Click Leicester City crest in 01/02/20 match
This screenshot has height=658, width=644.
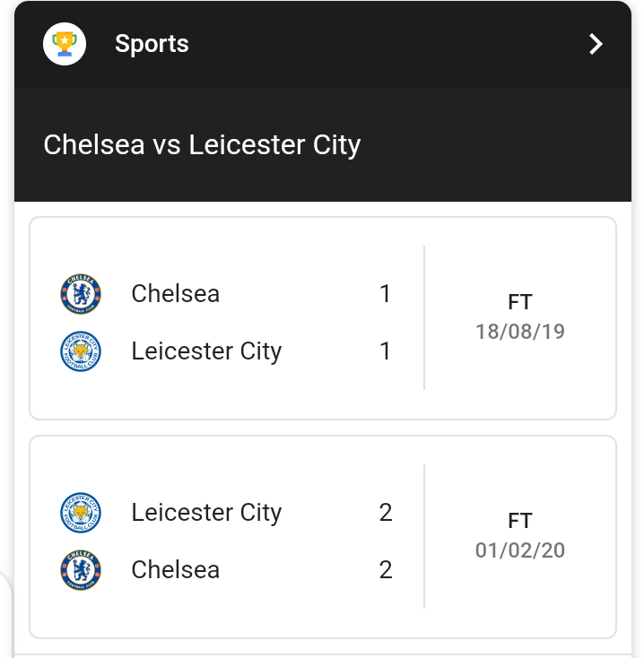pyautogui.click(x=81, y=513)
